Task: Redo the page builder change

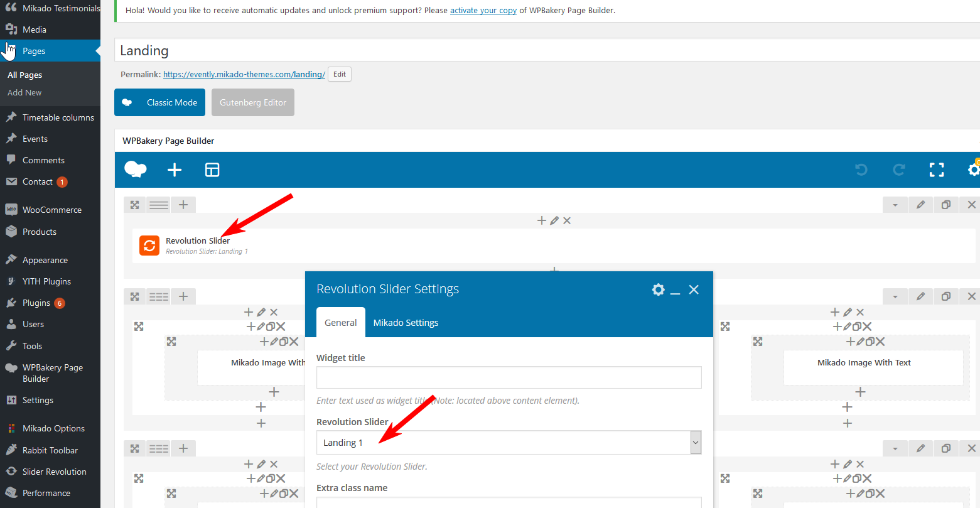Action: coord(899,170)
